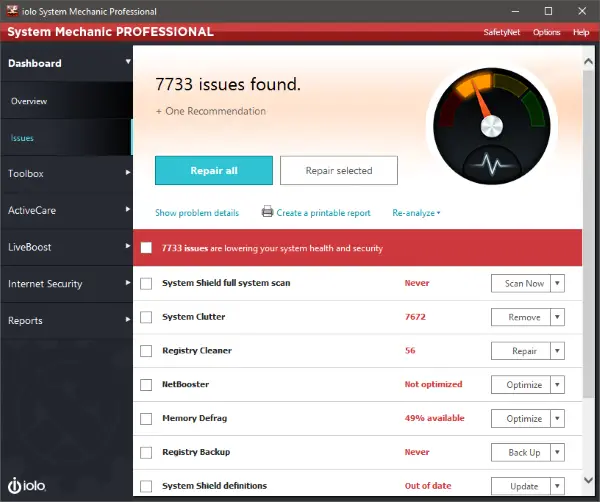Screen dimensions: 600x502
Task: Click the vertical scrollbar thumb
Action: (x=589, y=233)
